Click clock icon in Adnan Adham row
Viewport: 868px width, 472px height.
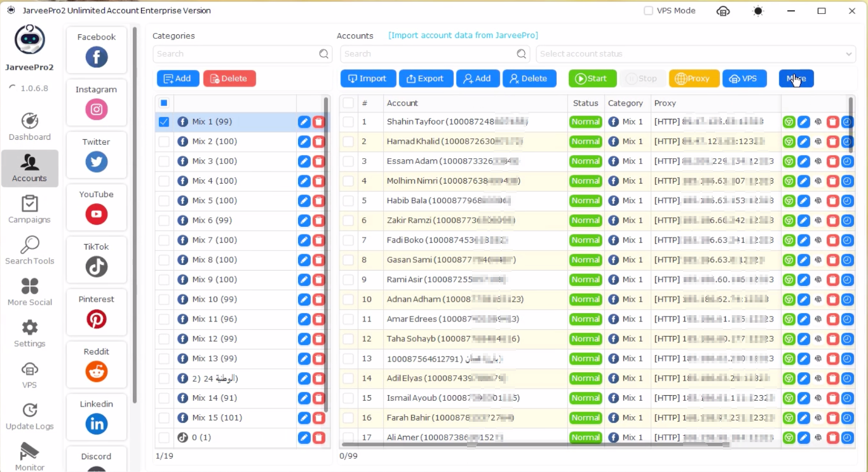point(848,299)
